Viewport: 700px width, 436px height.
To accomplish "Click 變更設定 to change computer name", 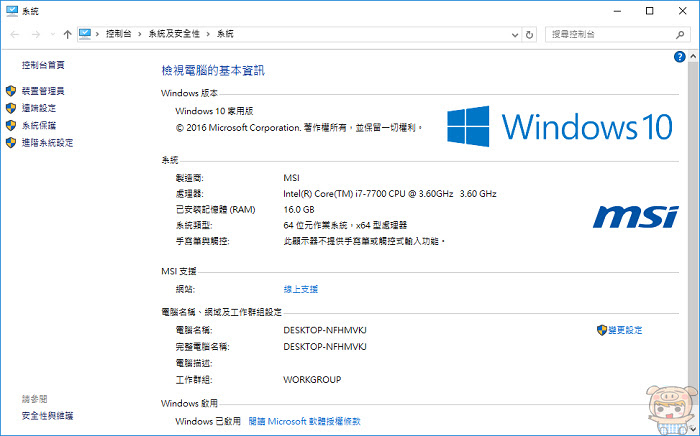I will tap(625, 330).
